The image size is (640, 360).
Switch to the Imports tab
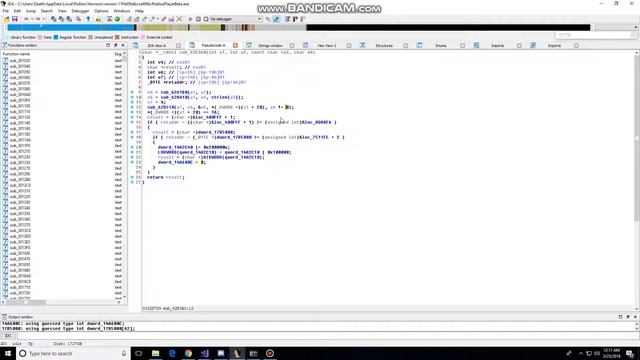coord(498,46)
